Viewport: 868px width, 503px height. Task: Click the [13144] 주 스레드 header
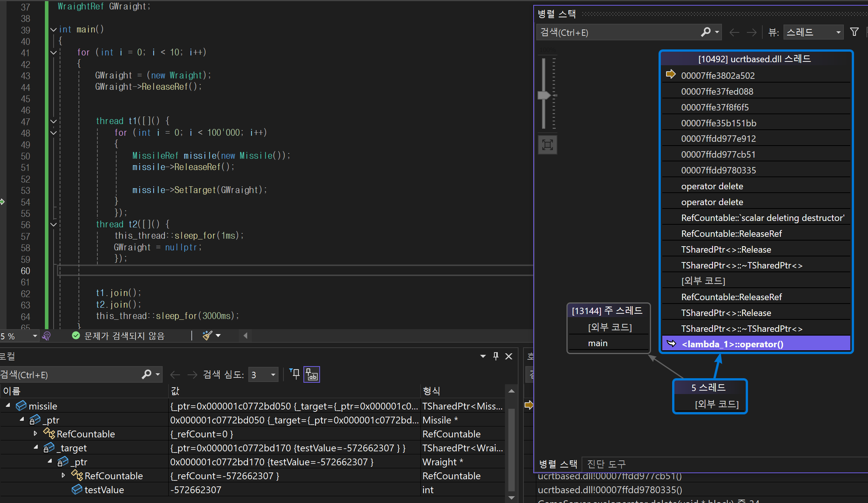608,311
